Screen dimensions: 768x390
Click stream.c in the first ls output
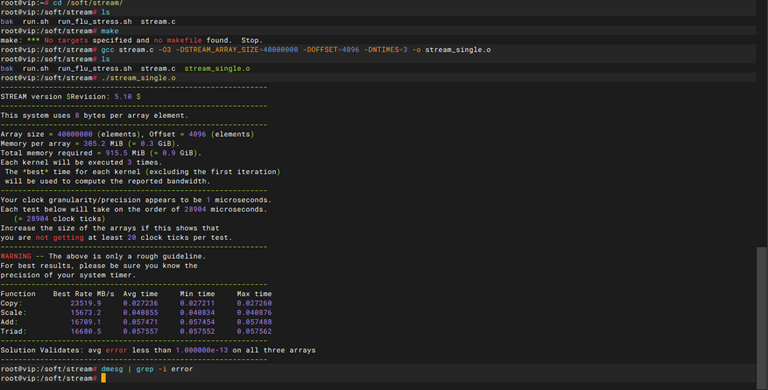tap(158, 22)
